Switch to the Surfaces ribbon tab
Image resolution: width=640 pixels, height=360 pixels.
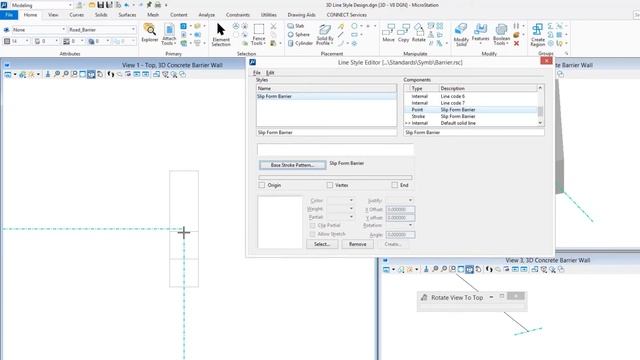(x=127, y=15)
